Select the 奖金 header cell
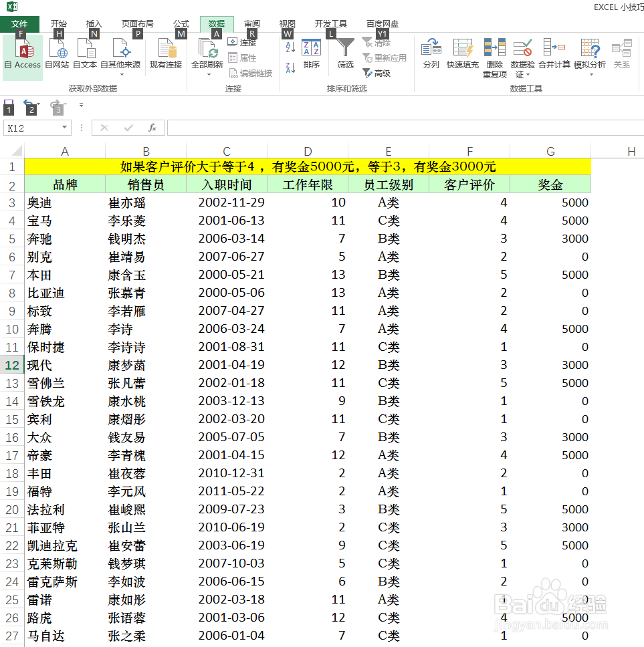This screenshot has height=647, width=644. pos(550,184)
